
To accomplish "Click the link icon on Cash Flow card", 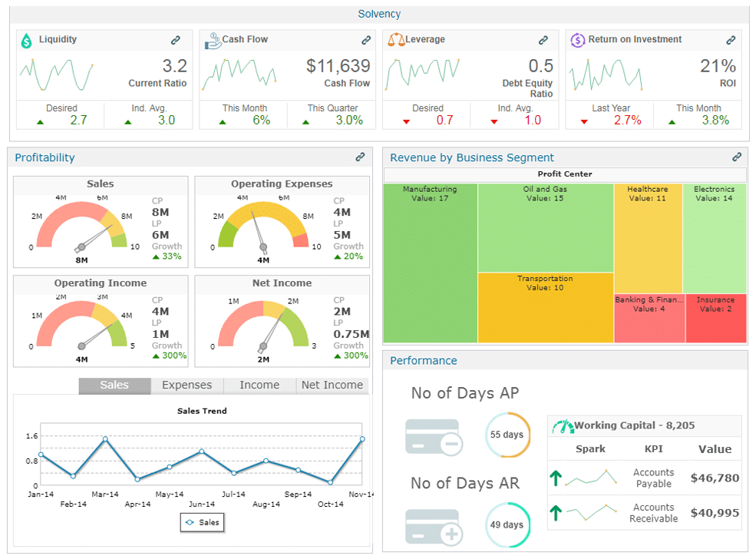I will tap(366, 40).
